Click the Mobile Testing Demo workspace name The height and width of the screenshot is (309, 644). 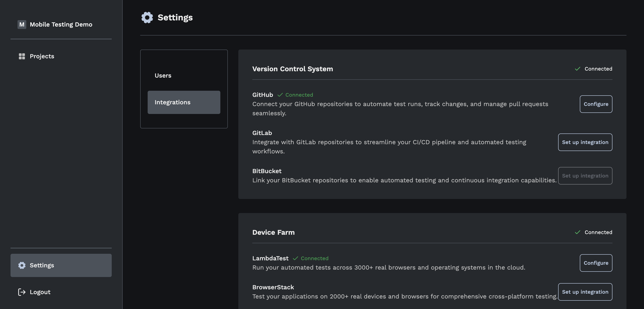[x=61, y=25]
